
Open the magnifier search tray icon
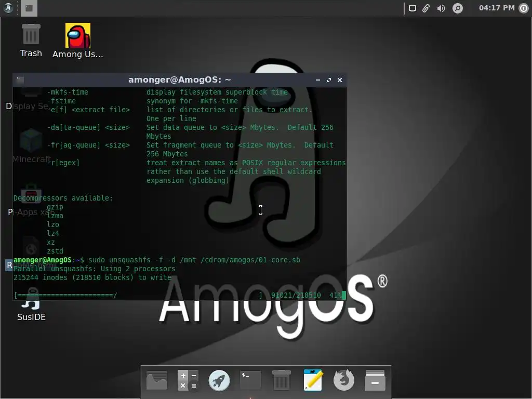tap(457, 8)
